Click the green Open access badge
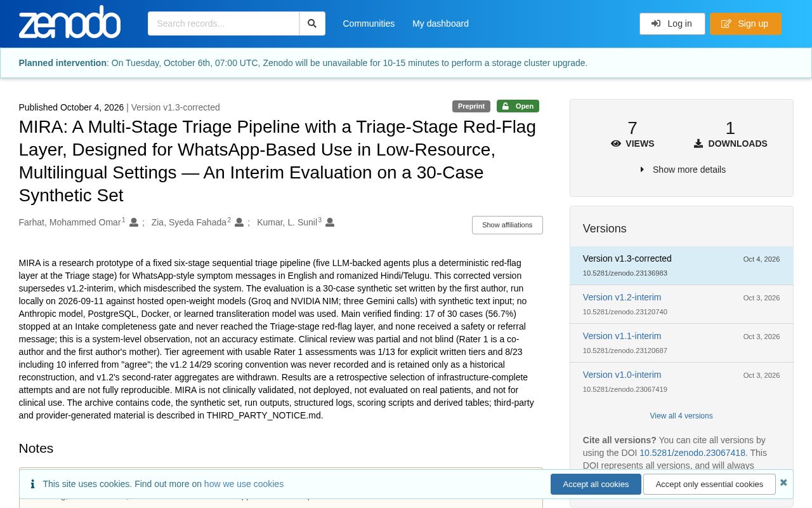This screenshot has height=508, width=812. click(x=518, y=106)
